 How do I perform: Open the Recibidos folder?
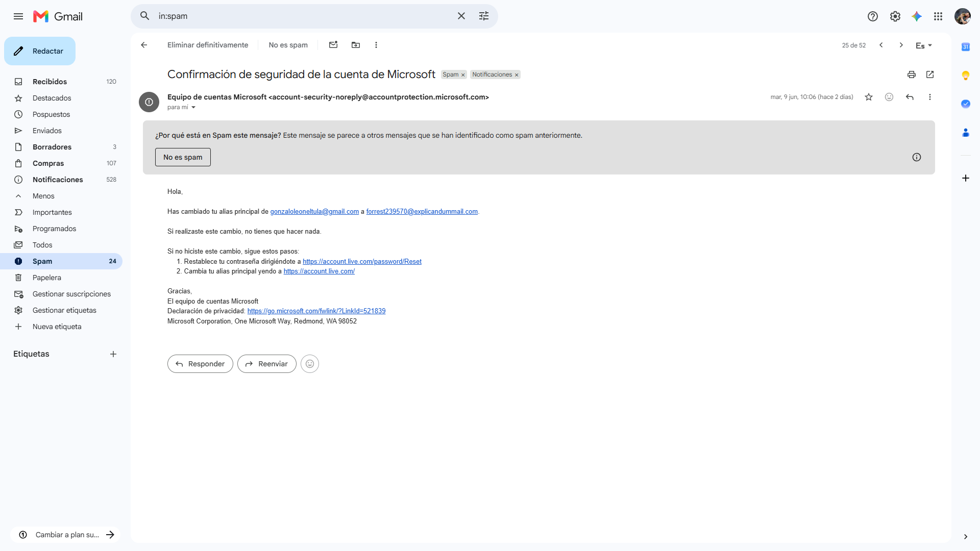click(x=61, y=82)
